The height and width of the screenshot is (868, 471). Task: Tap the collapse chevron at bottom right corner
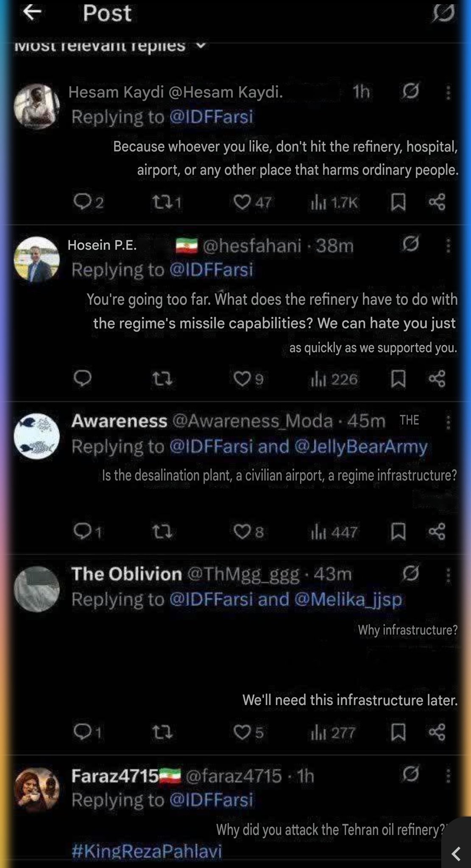click(x=456, y=854)
